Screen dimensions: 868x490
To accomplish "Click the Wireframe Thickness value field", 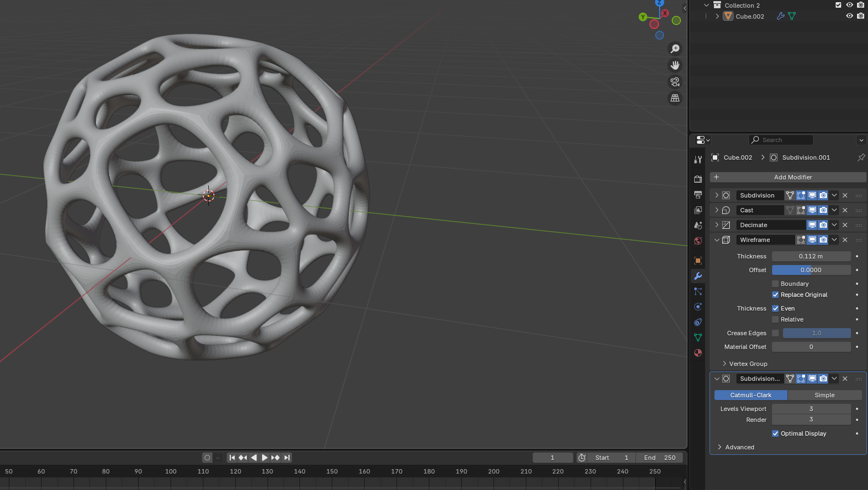I will click(x=812, y=256).
